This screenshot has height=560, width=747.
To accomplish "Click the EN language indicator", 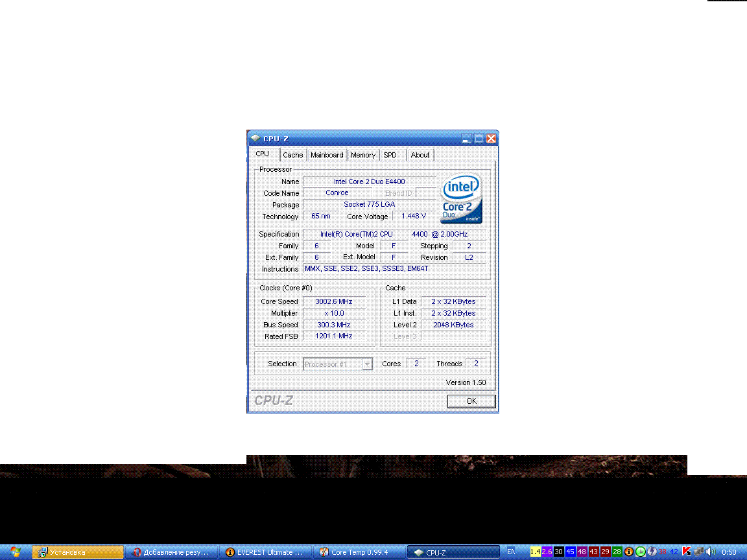I will [511, 552].
